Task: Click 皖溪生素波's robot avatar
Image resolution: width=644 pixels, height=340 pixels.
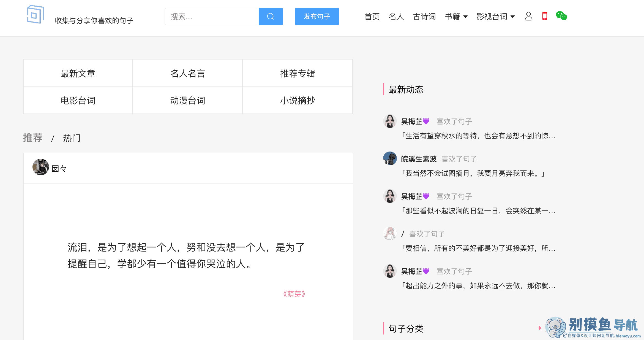Action: [390, 158]
